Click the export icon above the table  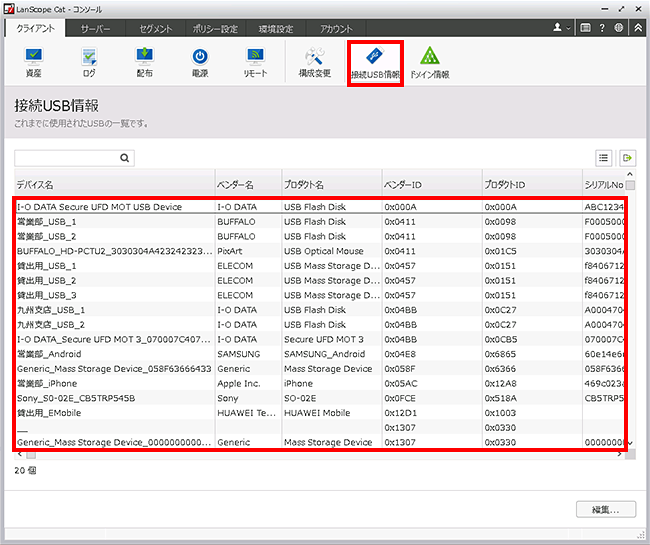(x=628, y=158)
